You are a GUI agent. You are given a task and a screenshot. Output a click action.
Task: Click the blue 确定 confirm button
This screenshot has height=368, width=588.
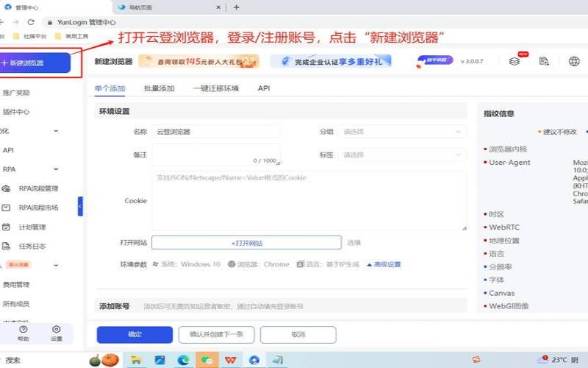[135, 335]
